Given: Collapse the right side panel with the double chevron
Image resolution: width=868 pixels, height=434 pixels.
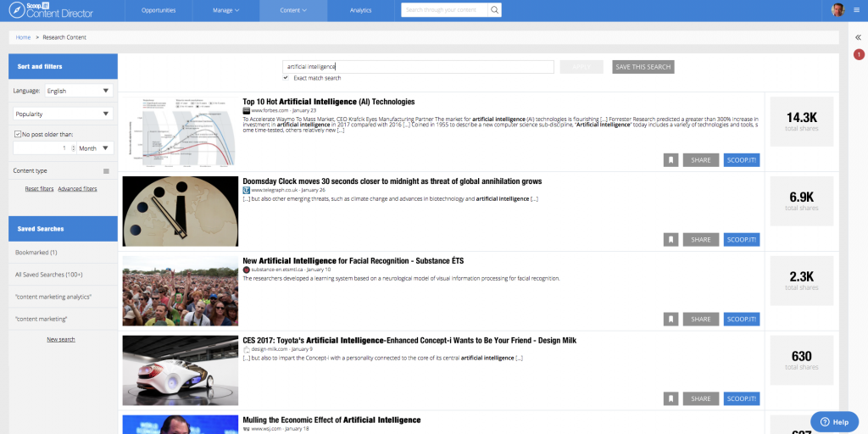Looking at the screenshot, I should pyautogui.click(x=858, y=37).
